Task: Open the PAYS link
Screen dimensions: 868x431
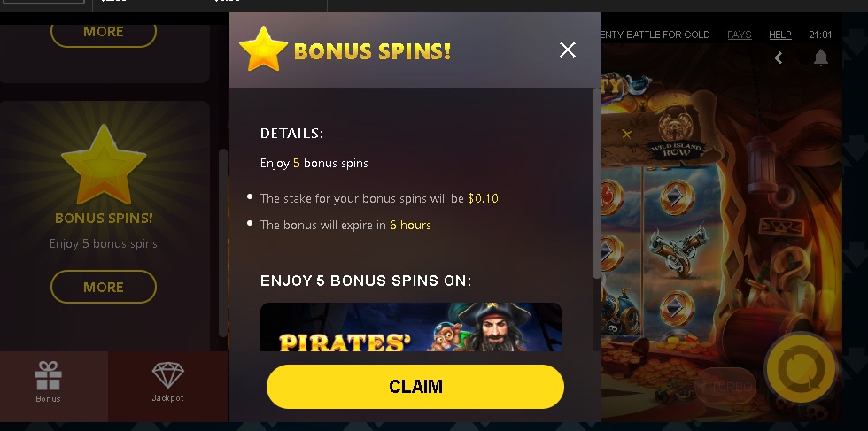Action: click(x=739, y=35)
